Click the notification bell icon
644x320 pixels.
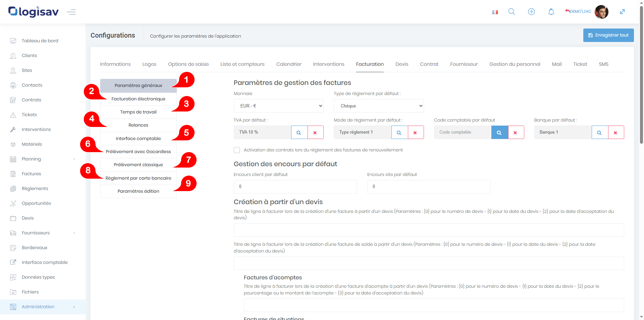pos(551,12)
